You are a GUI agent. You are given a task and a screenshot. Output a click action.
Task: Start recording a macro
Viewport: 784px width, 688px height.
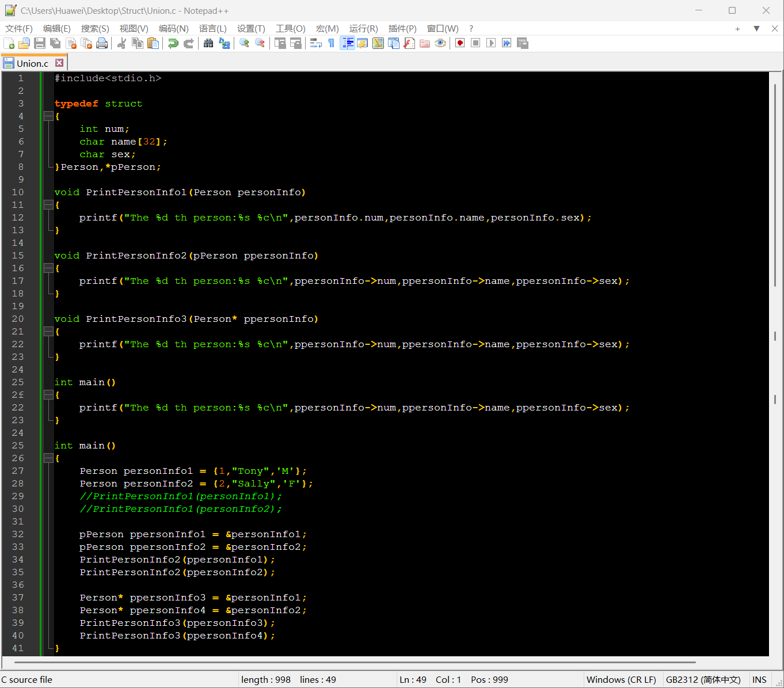click(x=460, y=43)
